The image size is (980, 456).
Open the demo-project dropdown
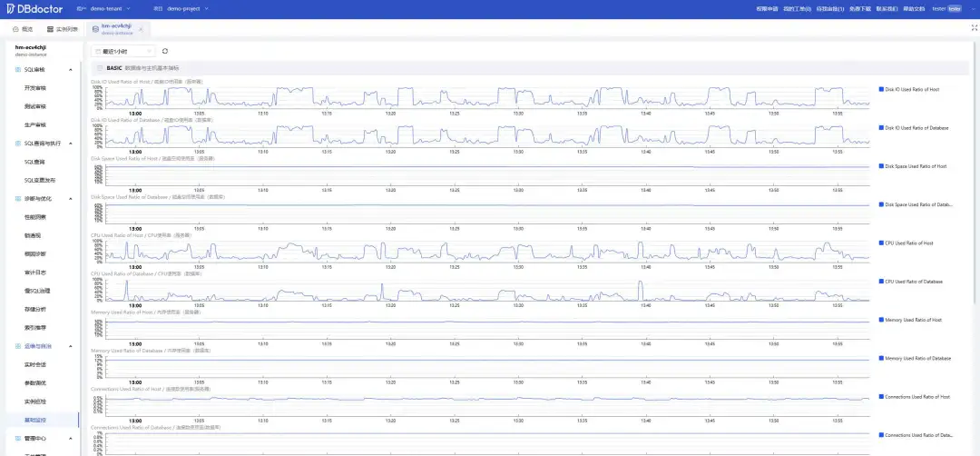coord(188,9)
